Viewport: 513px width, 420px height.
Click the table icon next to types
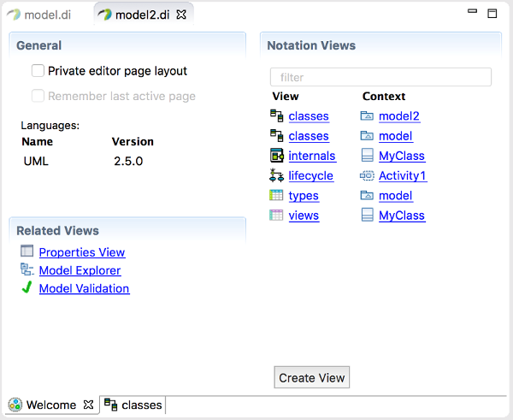click(x=276, y=195)
